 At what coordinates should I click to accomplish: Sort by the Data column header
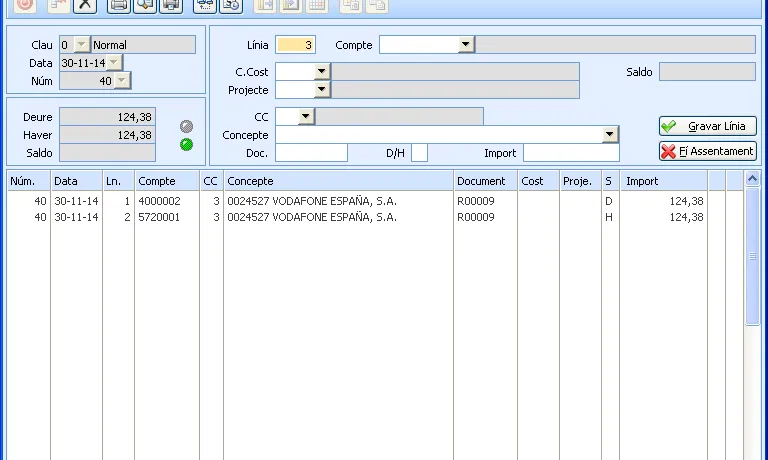click(x=76, y=181)
